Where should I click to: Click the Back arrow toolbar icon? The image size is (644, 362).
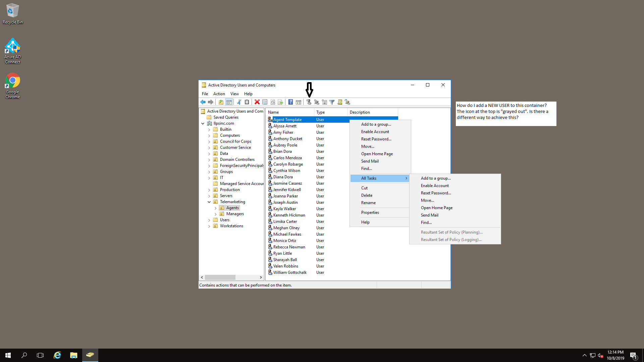point(203,102)
